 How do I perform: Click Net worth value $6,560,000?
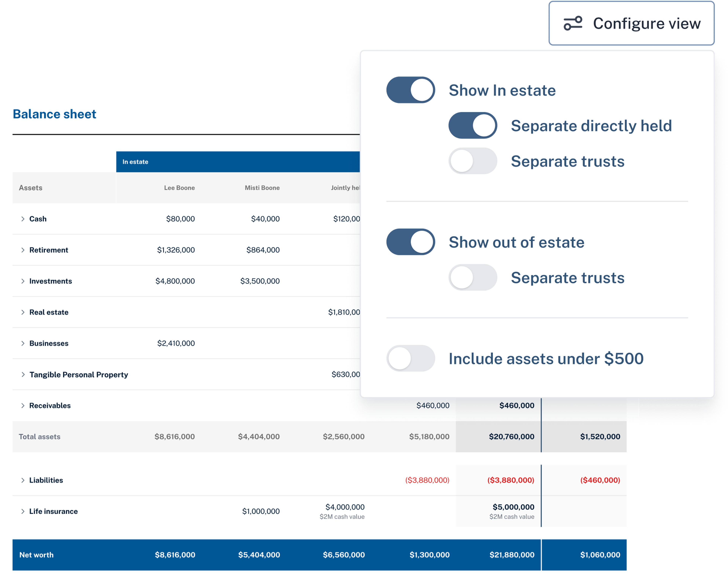[x=344, y=555]
